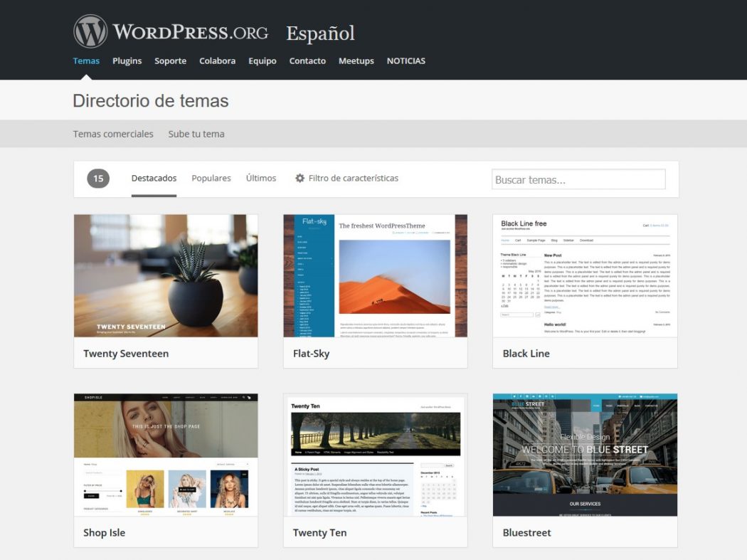The width and height of the screenshot is (747, 560).
Task: Click inside the Buscar temas search field
Action: [x=578, y=178]
